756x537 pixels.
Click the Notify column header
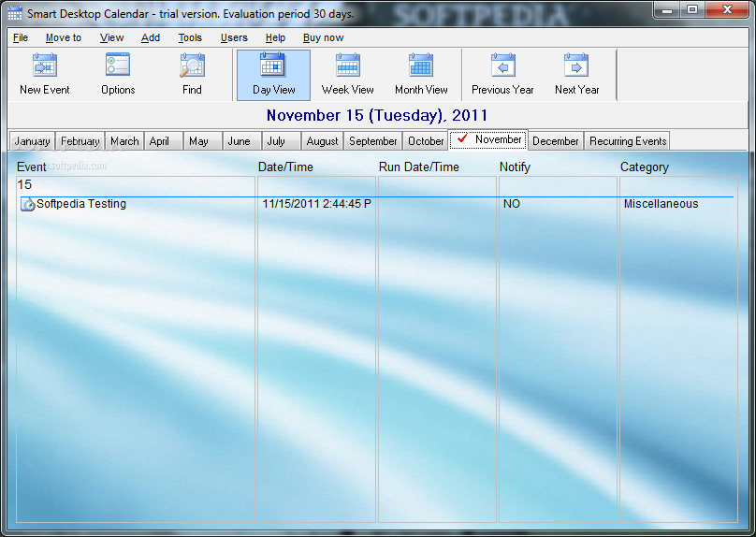[x=515, y=167]
